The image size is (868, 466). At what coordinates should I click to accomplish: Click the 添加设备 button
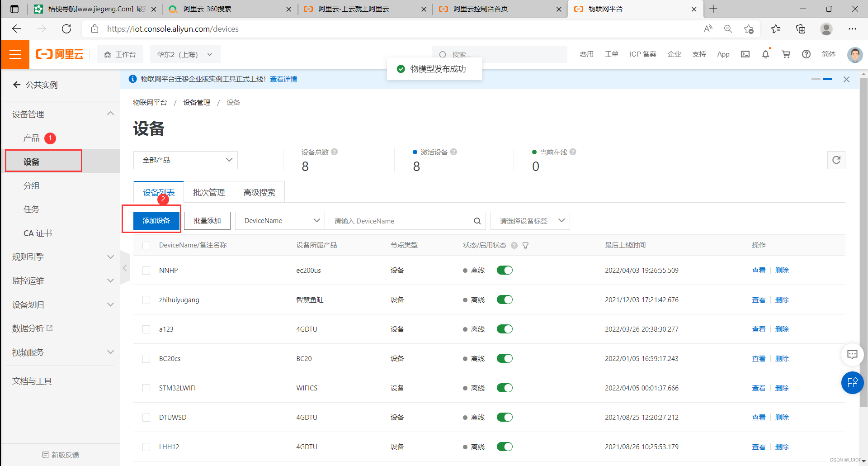click(x=156, y=221)
